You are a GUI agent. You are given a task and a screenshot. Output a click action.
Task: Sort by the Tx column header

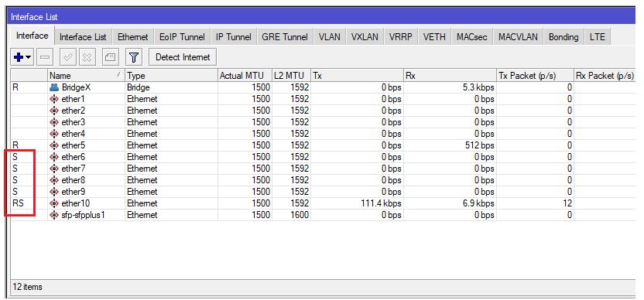[357, 76]
